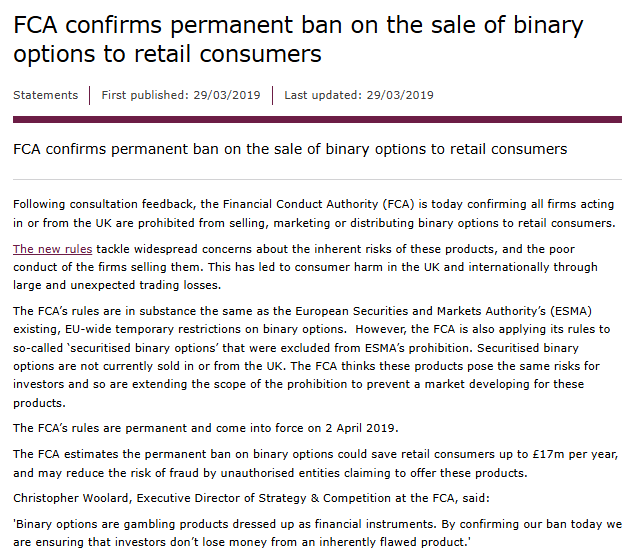Click the phrase 'inherently flawed product'
Screen dimensions: 641x551
[x=393, y=542]
